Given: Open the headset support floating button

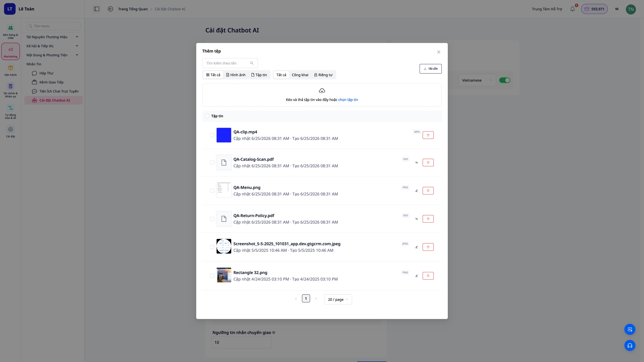Looking at the screenshot, I should pyautogui.click(x=630, y=346).
